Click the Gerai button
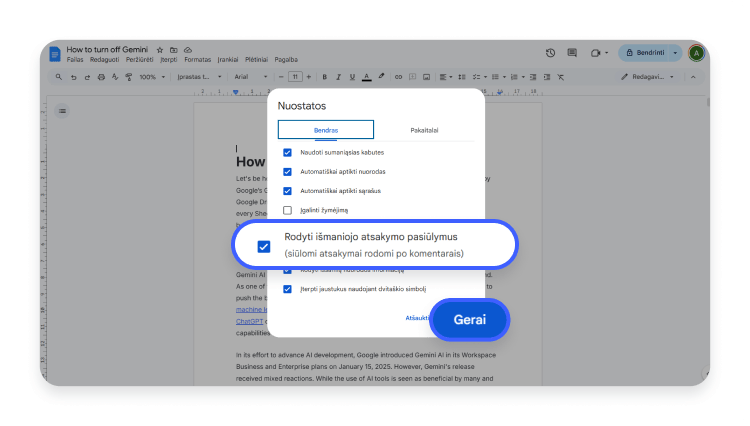The width and height of the screenshot is (750, 426). tap(469, 319)
